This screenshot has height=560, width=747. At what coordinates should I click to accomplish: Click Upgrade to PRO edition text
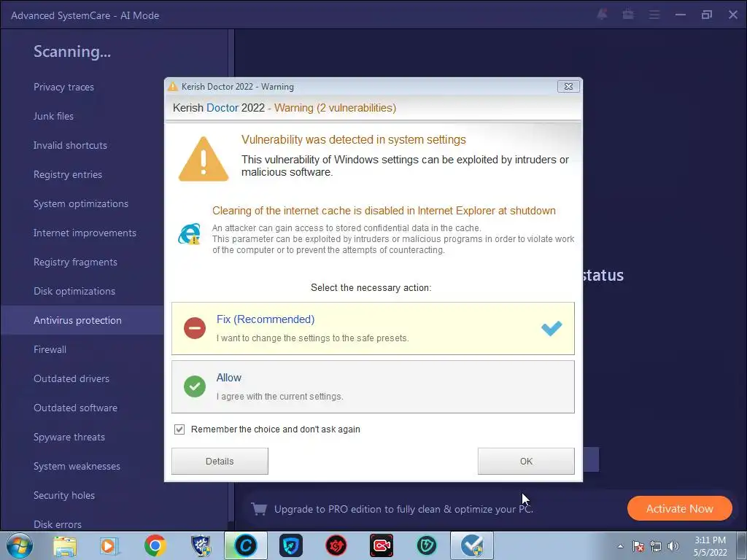pyautogui.click(x=403, y=509)
